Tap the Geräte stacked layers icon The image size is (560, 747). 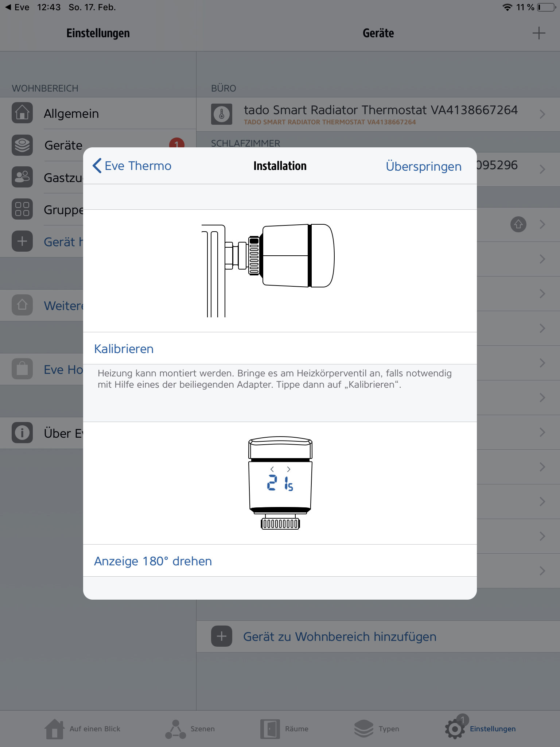(22, 145)
